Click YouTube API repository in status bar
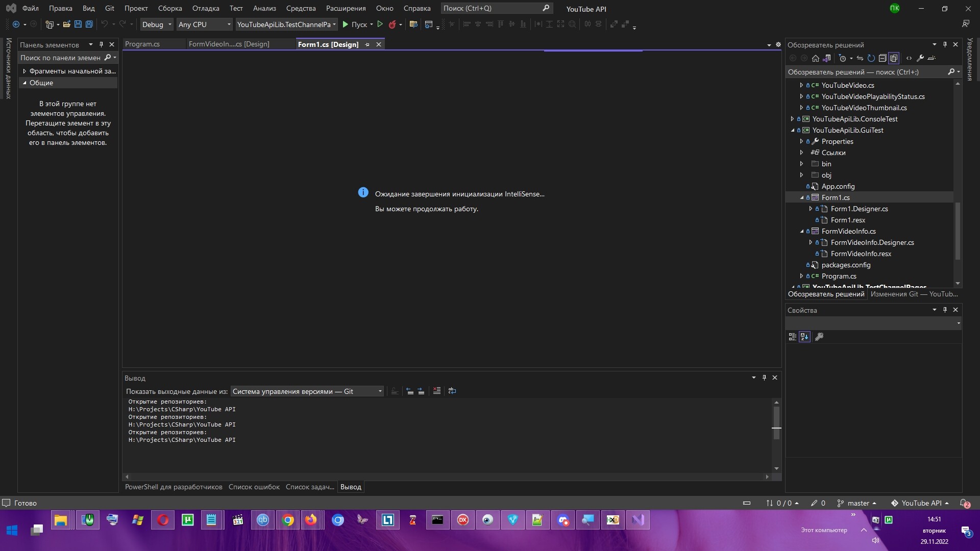Viewport: 980px width, 551px height. (x=920, y=503)
